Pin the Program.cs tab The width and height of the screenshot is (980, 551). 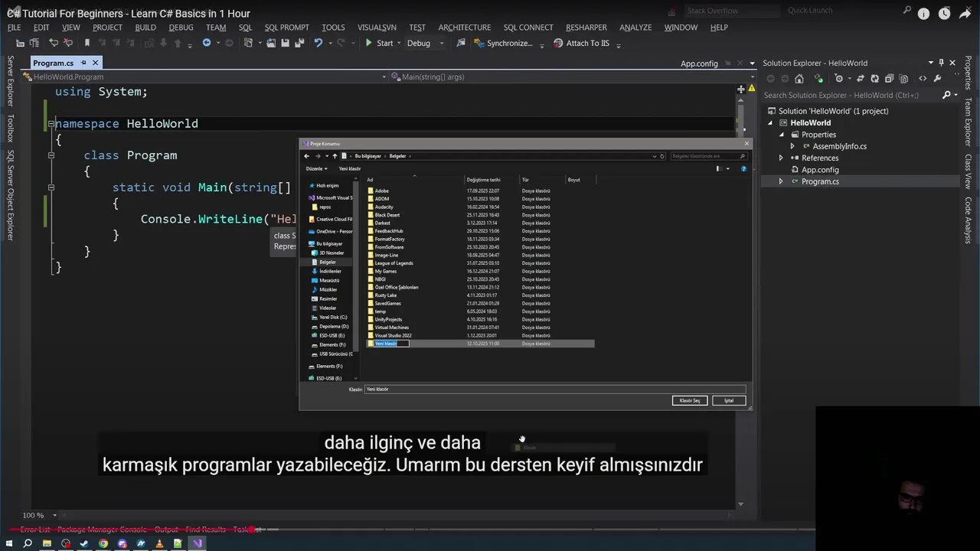tap(83, 63)
